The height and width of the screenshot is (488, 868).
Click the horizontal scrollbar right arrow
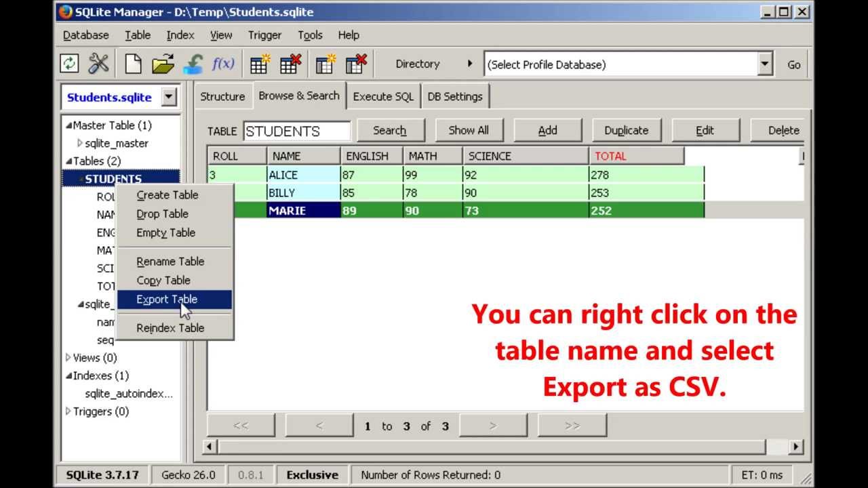click(x=796, y=447)
